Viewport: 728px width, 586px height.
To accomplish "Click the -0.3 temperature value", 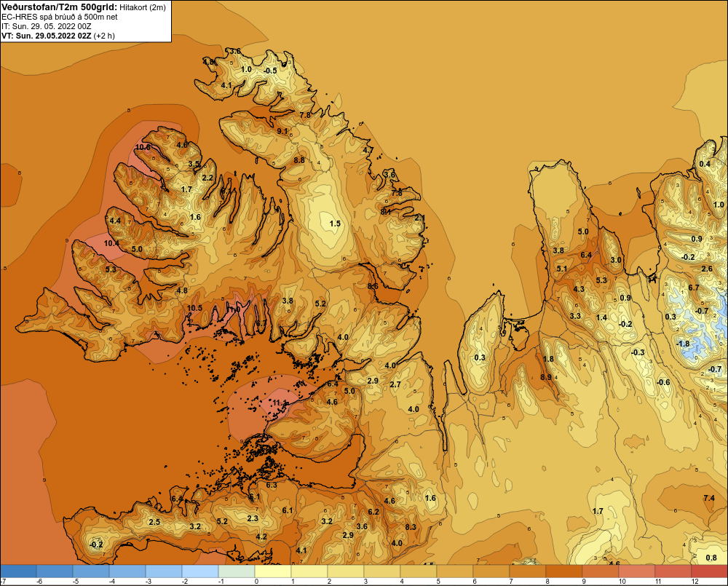I will point(638,352).
